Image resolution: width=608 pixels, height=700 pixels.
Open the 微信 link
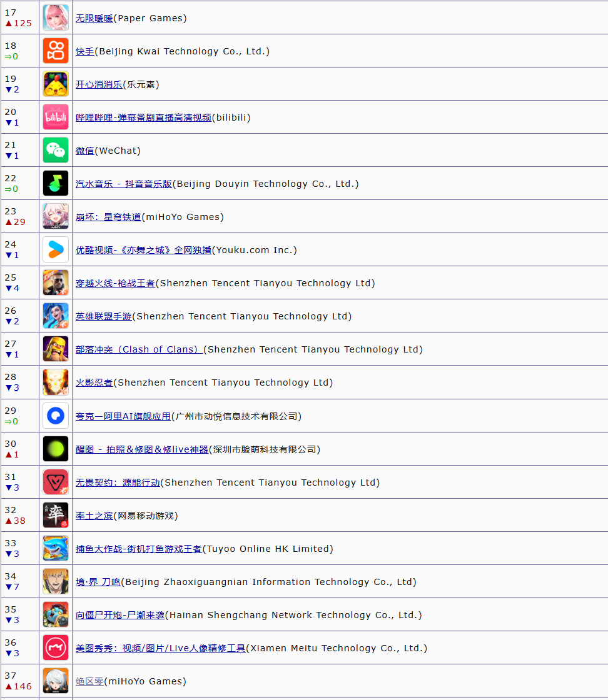click(85, 151)
